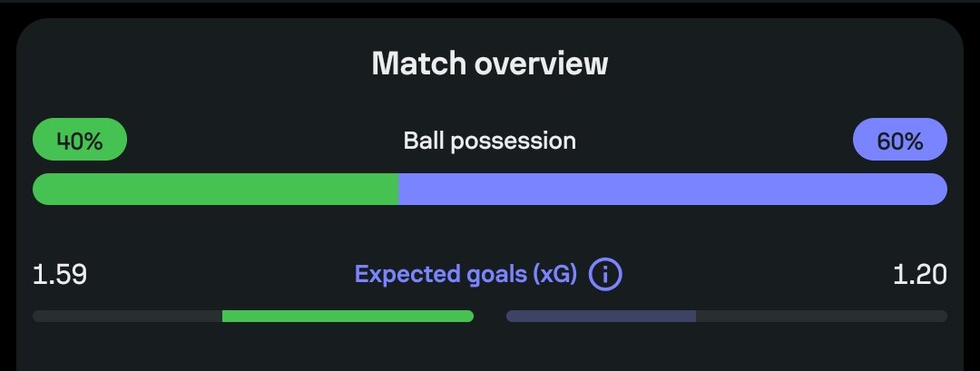
Task: Click the empty card area below the xG bars
Action: (490, 349)
